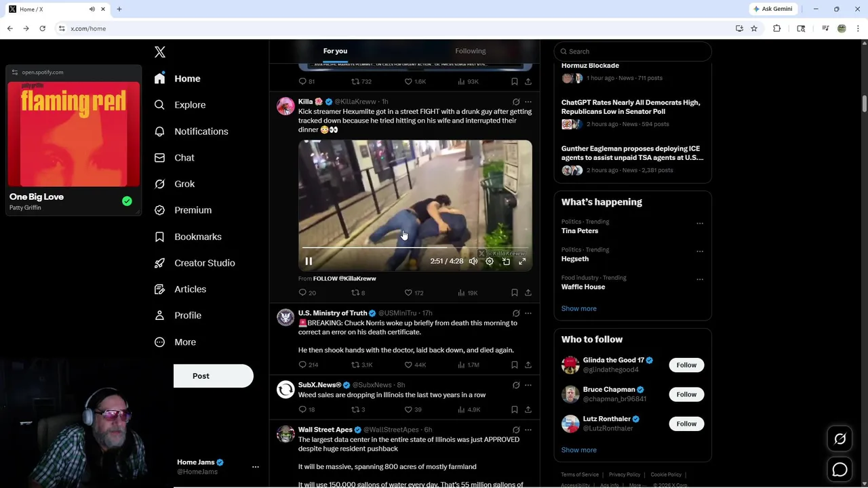The image size is (868, 488).
Task: Open the Grok floating button
Action: (840, 439)
